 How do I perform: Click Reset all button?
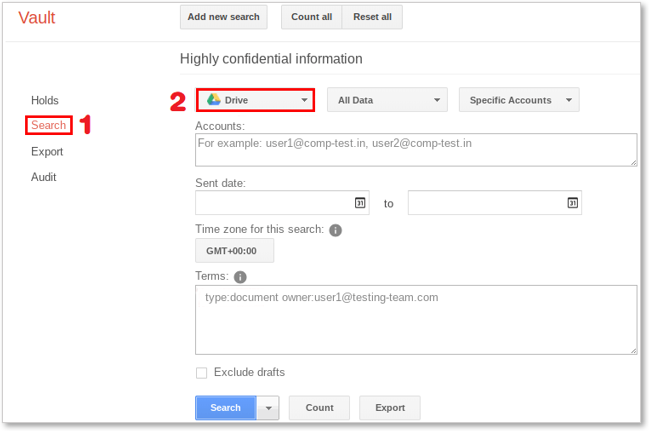tap(372, 17)
